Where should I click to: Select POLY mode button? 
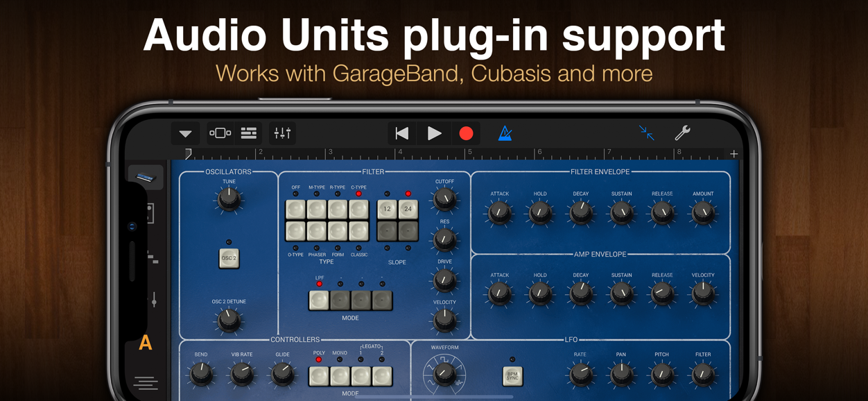319,376
